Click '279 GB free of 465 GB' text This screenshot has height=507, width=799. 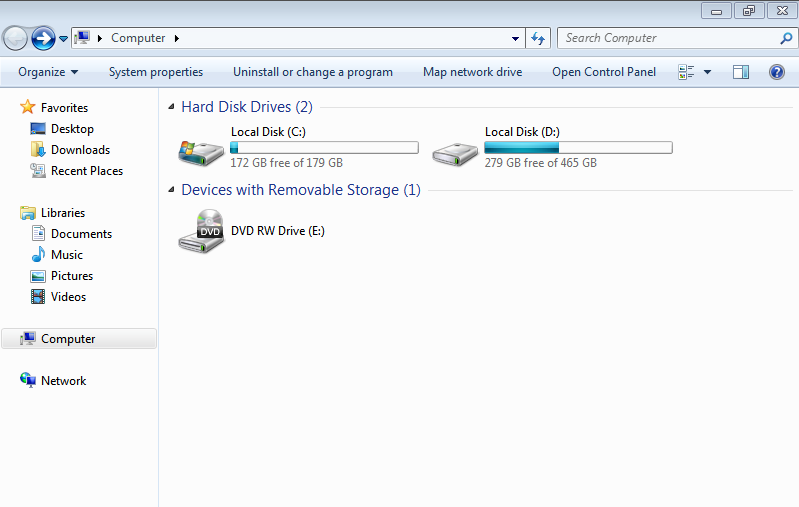click(541, 163)
